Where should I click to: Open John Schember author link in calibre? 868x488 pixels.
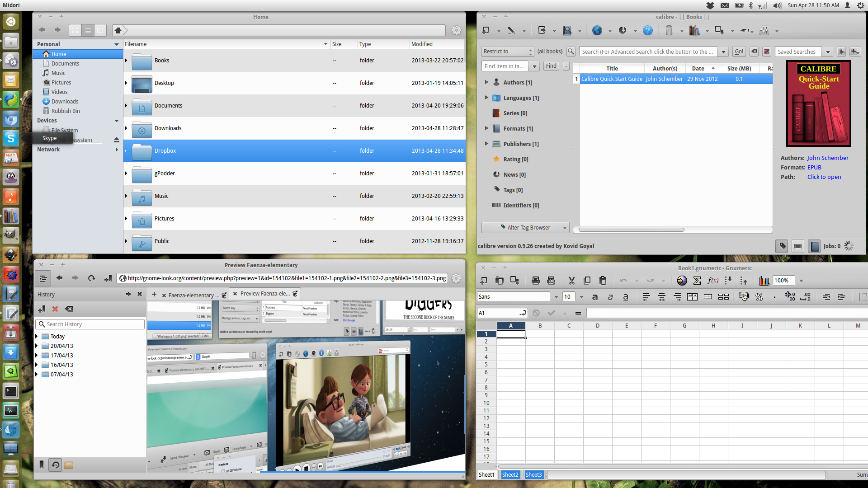click(x=828, y=158)
